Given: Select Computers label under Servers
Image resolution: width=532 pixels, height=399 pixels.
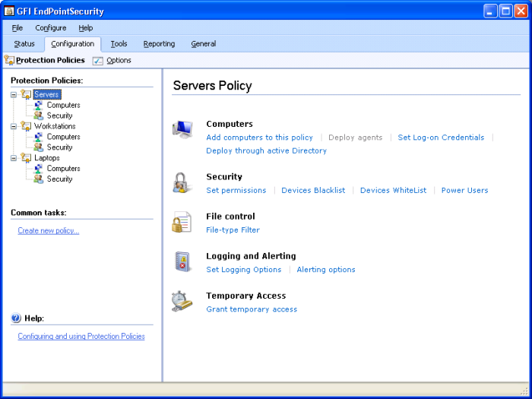Looking at the screenshot, I should point(63,105).
